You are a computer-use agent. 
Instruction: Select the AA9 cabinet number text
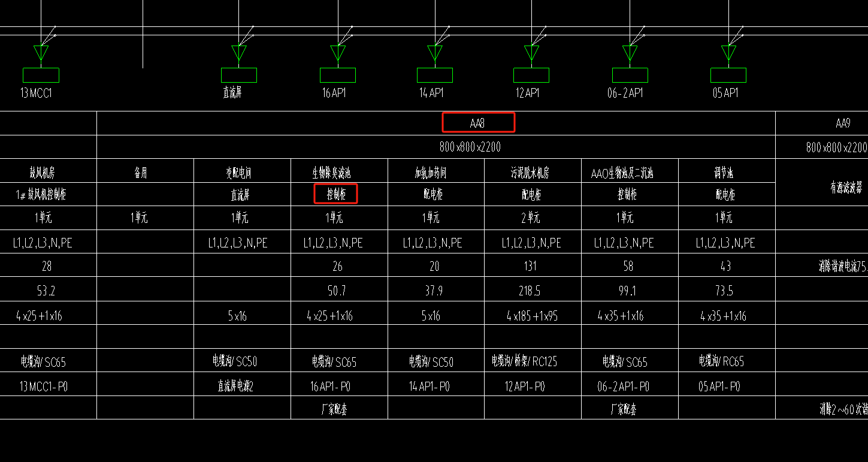click(x=843, y=123)
